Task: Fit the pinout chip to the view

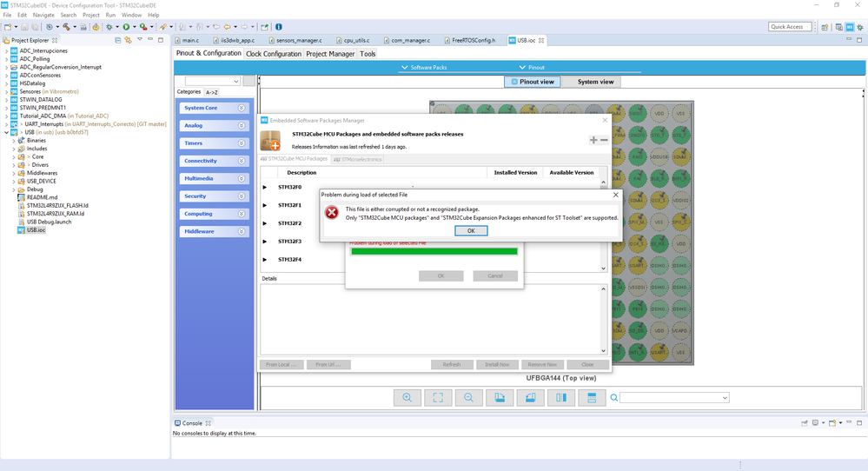Action: 438,397
